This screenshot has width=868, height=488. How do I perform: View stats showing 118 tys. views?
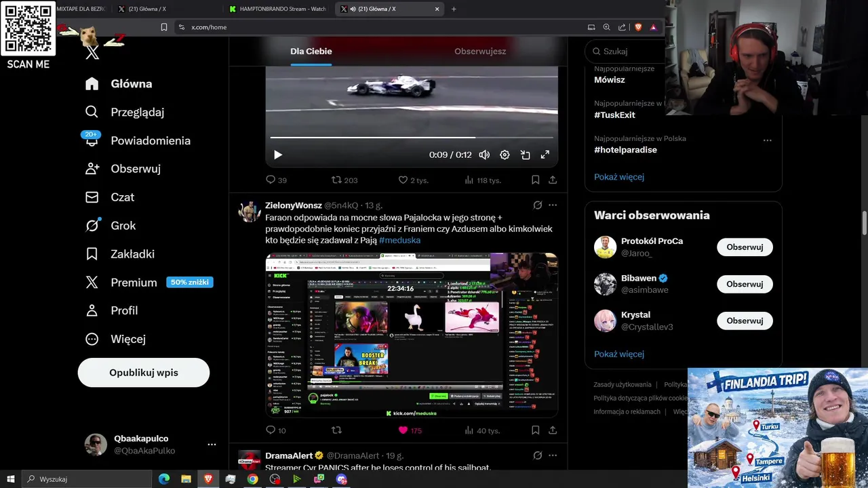click(x=482, y=180)
